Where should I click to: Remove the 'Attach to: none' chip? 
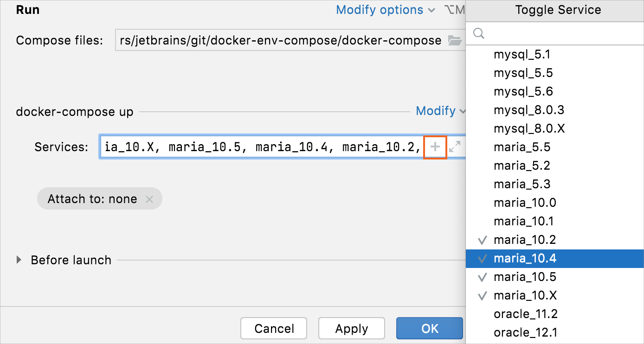point(150,198)
